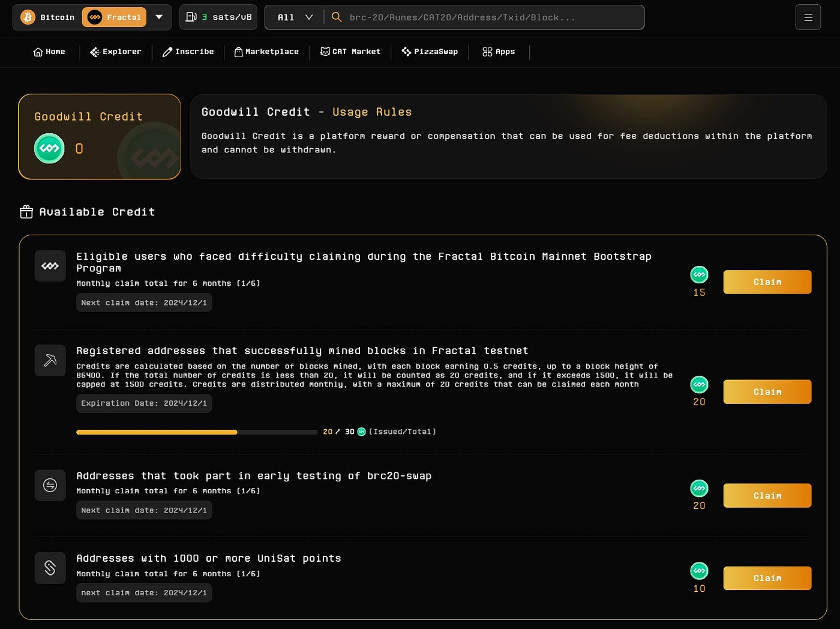This screenshot has width=840, height=629.
Task: Click the '20 / 30' issued total text
Action: click(x=338, y=432)
